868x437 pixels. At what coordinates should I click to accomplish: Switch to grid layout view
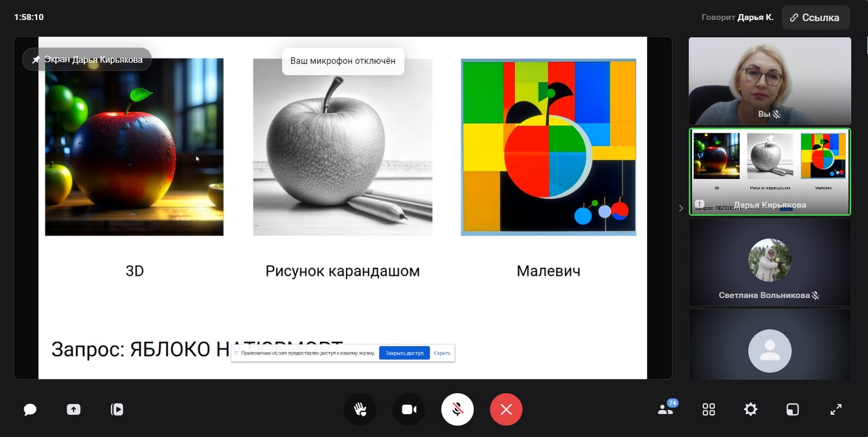[x=709, y=409]
